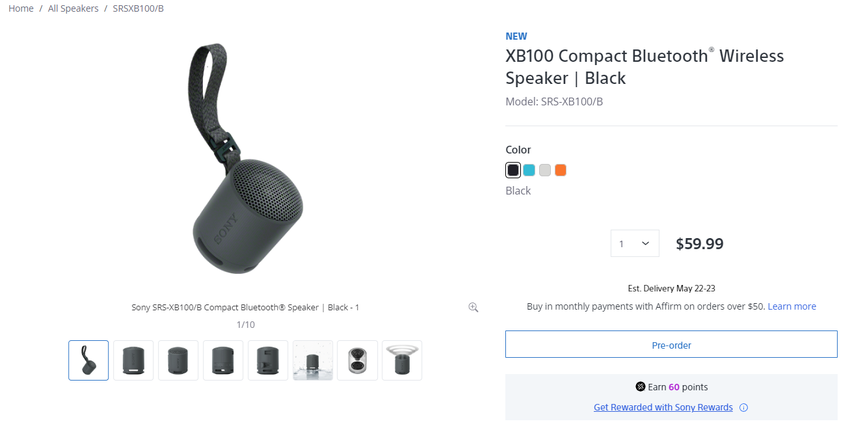View the second product thumbnail
Screen dimensions: 850x430
(x=133, y=360)
